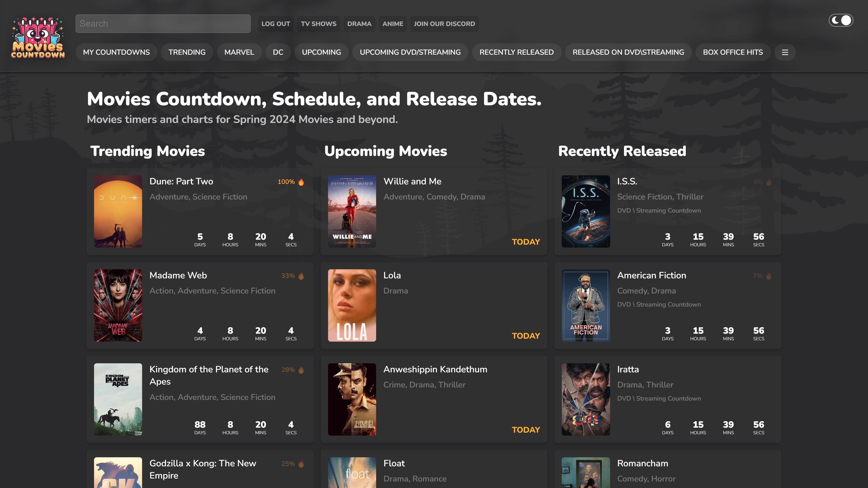Select the Box Office Hits tab
Image resolution: width=868 pixels, height=488 pixels.
pyautogui.click(x=733, y=52)
